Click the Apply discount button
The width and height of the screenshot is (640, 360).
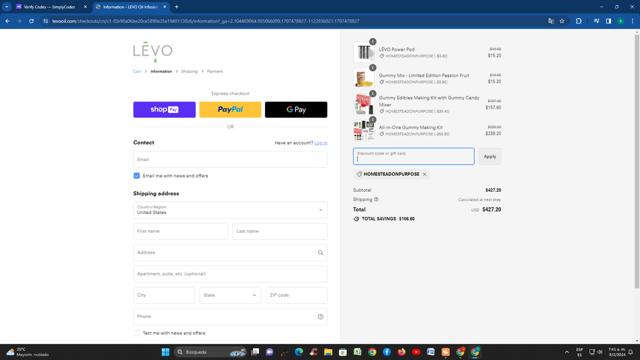click(x=490, y=157)
